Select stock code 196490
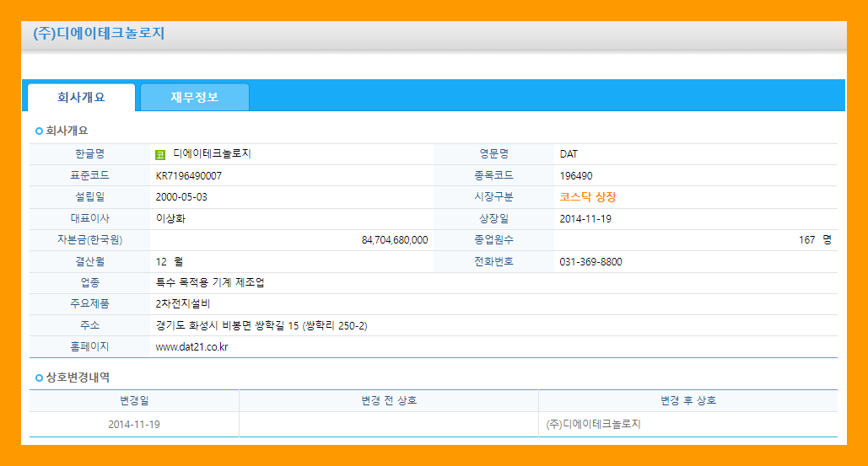This screenshot has width=868, height=466. point(575,176)
